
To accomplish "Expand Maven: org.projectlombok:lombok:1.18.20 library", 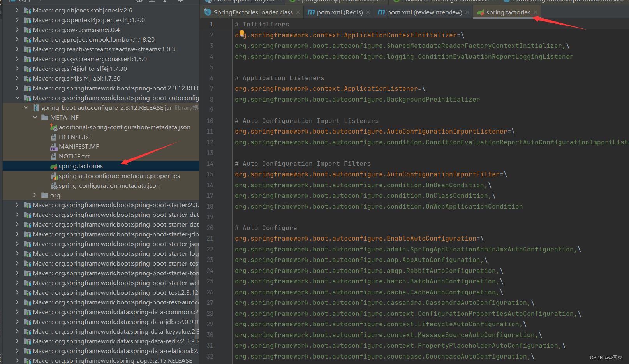I will point(17,39).
